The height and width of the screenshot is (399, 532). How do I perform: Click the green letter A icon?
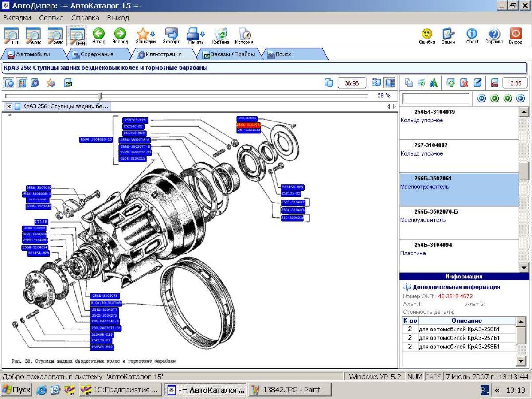[x=434, y=83]
